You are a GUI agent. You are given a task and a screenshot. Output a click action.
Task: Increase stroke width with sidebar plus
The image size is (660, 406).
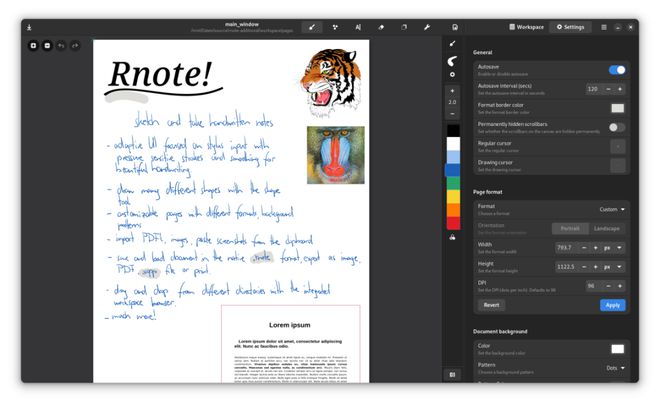click(452, 91)
